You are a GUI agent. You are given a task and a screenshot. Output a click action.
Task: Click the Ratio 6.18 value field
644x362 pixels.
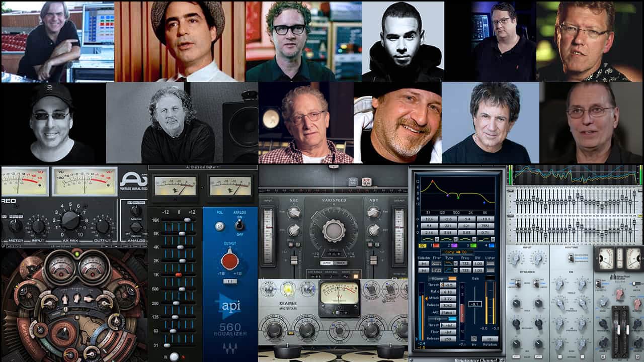click(448, 292)
